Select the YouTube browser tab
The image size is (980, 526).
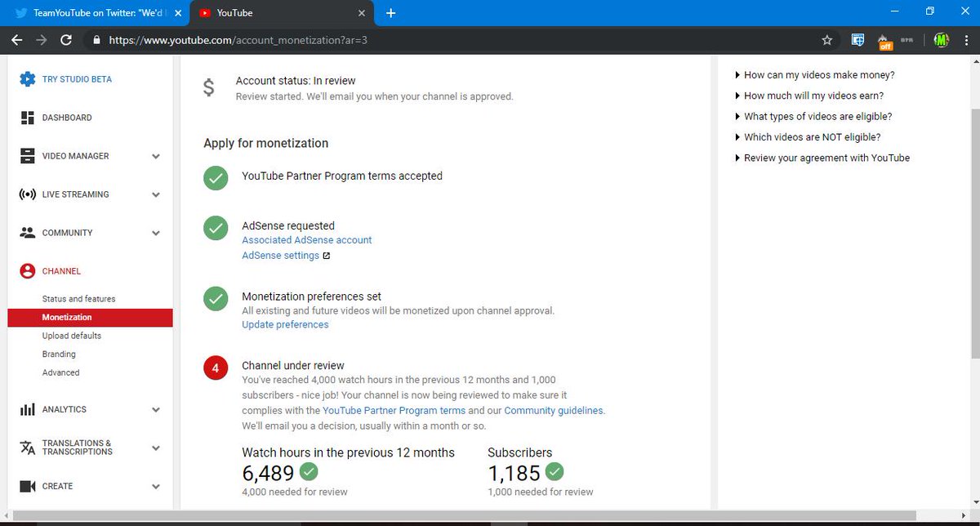pos(282,13)
